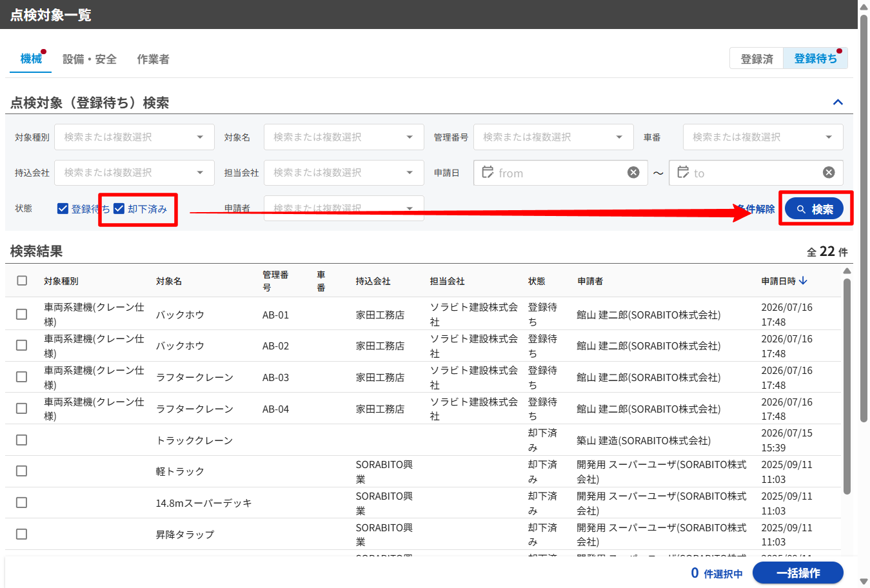Open the 担当会社 dropdown
This screenshot has height=588, width=870.
tap(344, 172)
